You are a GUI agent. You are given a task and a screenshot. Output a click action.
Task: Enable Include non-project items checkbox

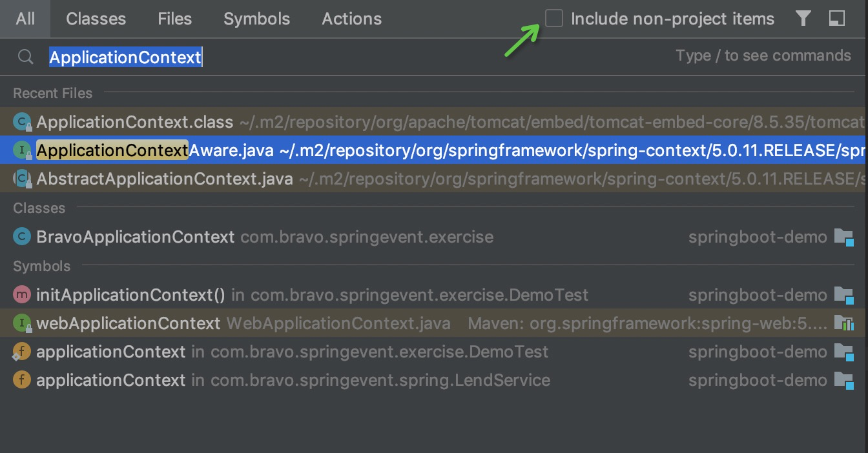click(554, 19)
